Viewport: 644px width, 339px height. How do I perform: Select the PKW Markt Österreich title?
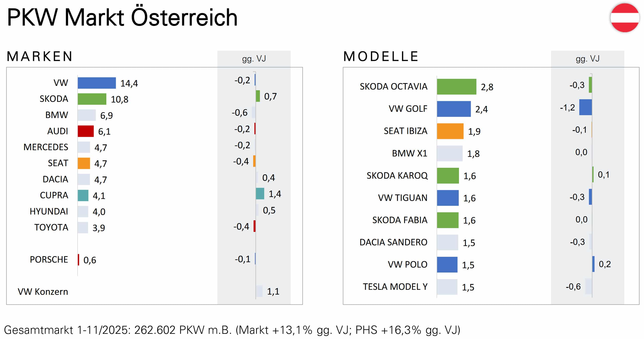click(122, 17)
